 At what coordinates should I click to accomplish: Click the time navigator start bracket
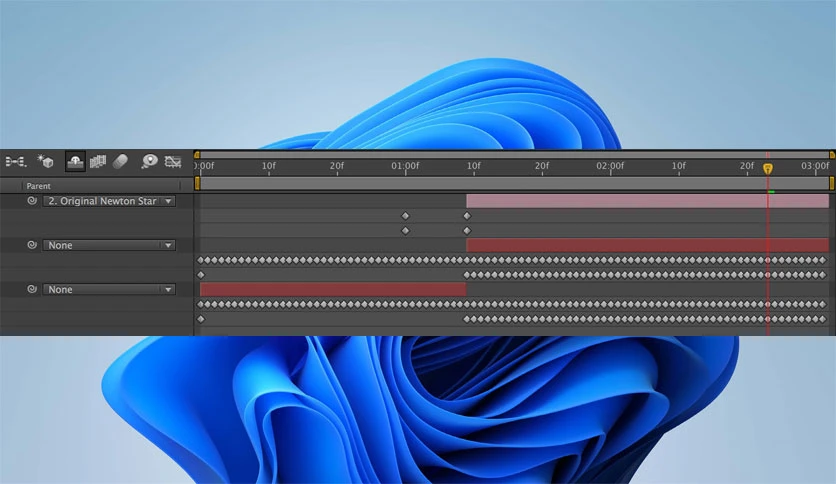click(197, 155)
